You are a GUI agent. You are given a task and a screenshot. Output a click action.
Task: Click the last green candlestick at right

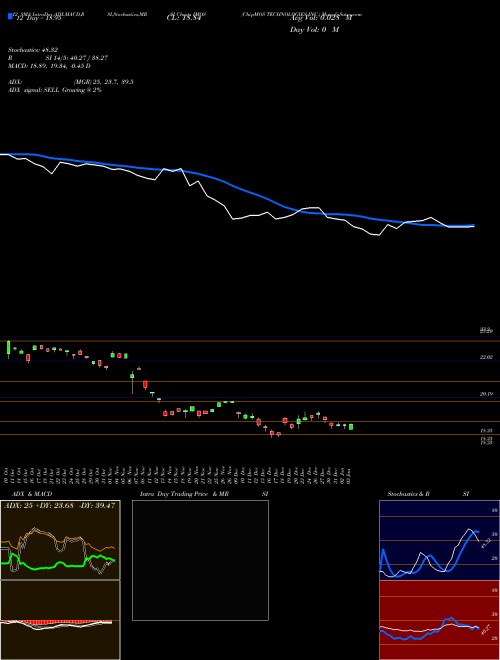point(351,427)
